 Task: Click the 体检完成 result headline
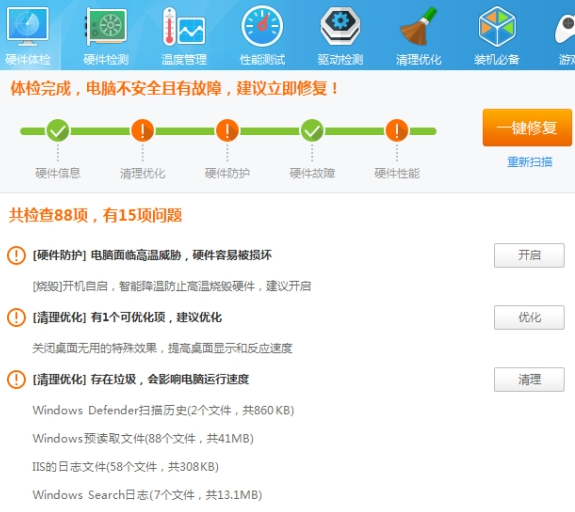point(174,89)
